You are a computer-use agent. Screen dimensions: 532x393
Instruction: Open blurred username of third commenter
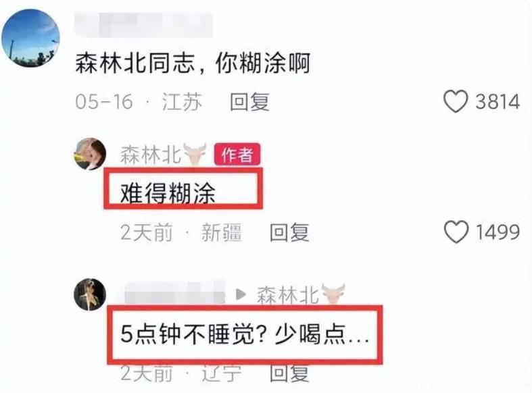click(174, 292)
